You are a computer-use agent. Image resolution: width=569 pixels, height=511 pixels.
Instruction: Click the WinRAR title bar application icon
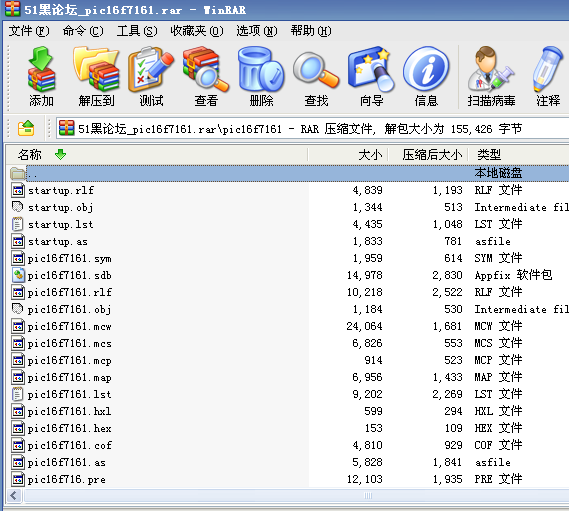point(12,9)
